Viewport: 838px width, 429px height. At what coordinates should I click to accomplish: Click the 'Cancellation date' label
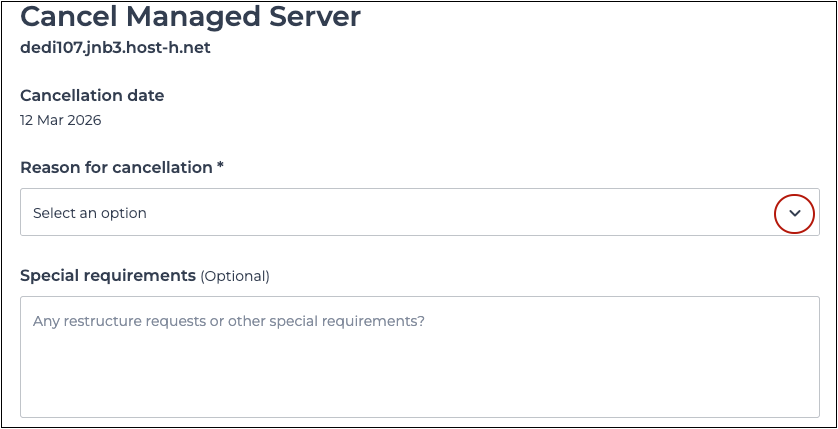point(92,96)
